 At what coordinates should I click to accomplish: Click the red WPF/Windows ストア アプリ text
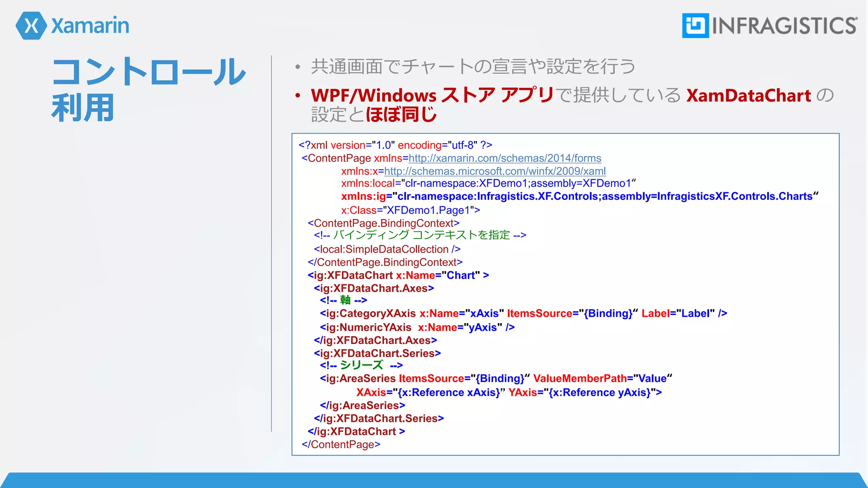coord(432,95)
